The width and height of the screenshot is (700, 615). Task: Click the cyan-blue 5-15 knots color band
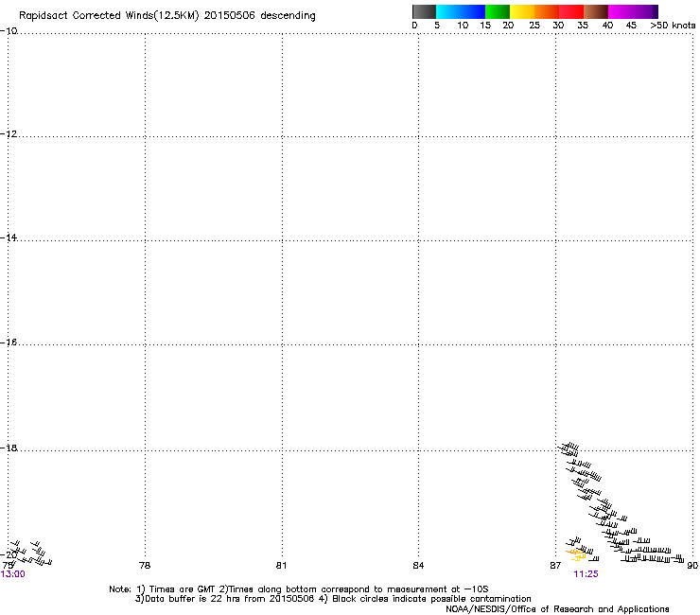click(x=461, y=11)
